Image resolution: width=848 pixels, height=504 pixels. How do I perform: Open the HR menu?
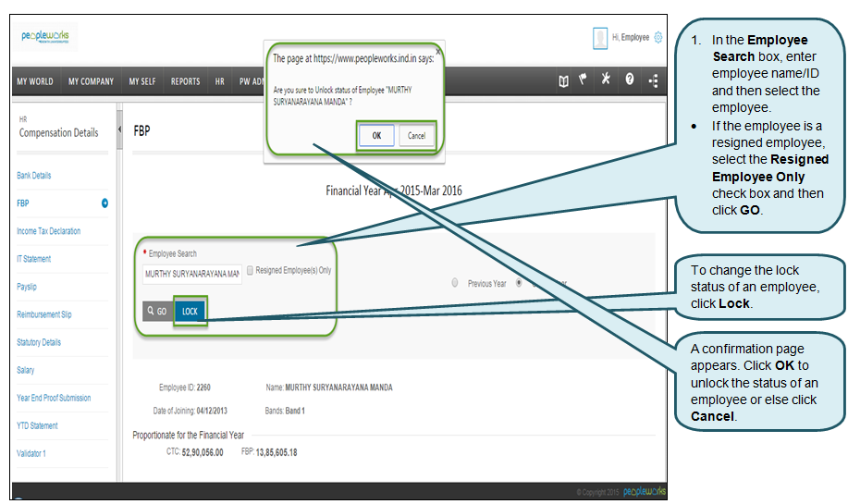[x=219, y=81]
